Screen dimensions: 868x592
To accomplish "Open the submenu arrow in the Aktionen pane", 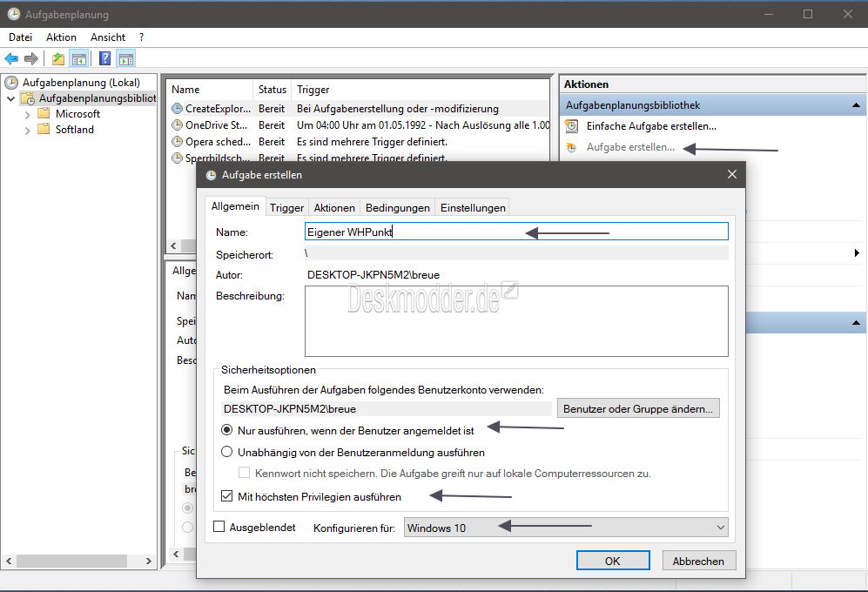I will (x=857, y=253).
